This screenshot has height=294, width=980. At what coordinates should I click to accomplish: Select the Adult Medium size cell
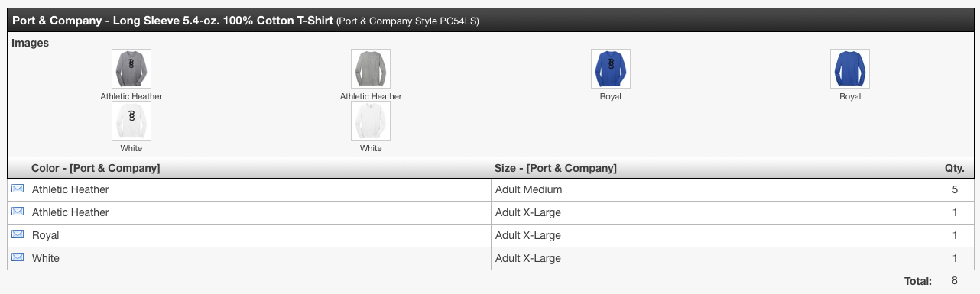click(x=712, y=189)
